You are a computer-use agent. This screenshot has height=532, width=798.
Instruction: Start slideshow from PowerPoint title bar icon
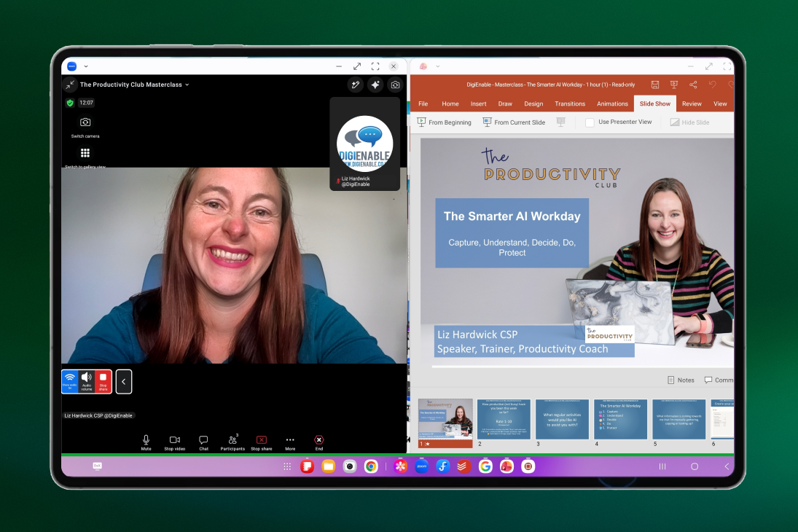pyautogui.click(x=674, y=85)
